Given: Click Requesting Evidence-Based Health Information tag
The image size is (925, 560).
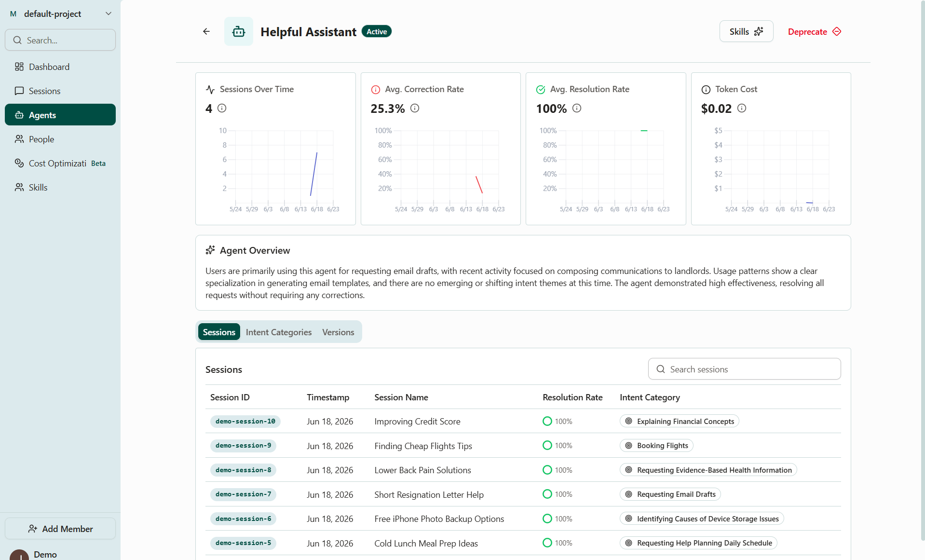Looking at the screenshot, I should [708, 470].
